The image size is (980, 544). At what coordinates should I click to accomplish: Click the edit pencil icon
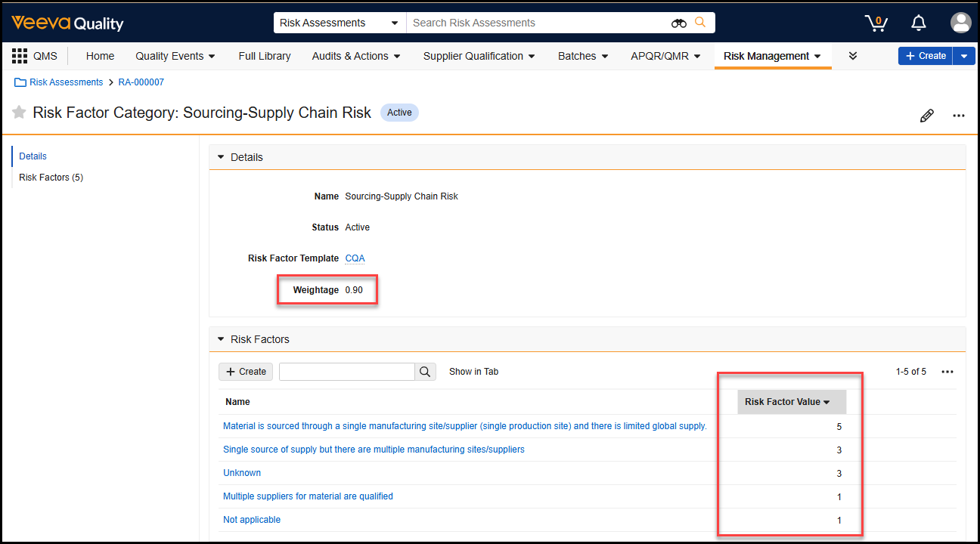click(x=926, y=116)
